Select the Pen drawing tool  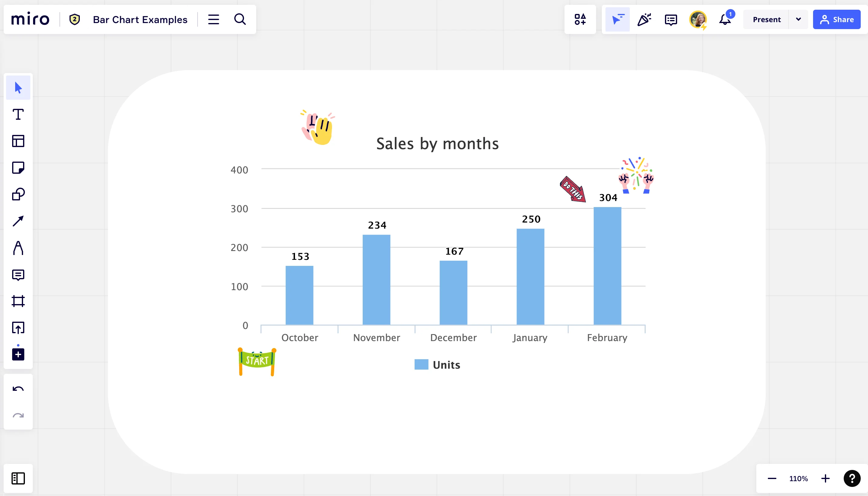point(18,248)
